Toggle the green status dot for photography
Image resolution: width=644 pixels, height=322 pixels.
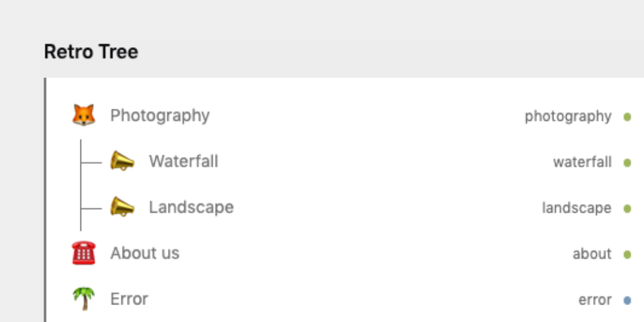tap(627, 117)
